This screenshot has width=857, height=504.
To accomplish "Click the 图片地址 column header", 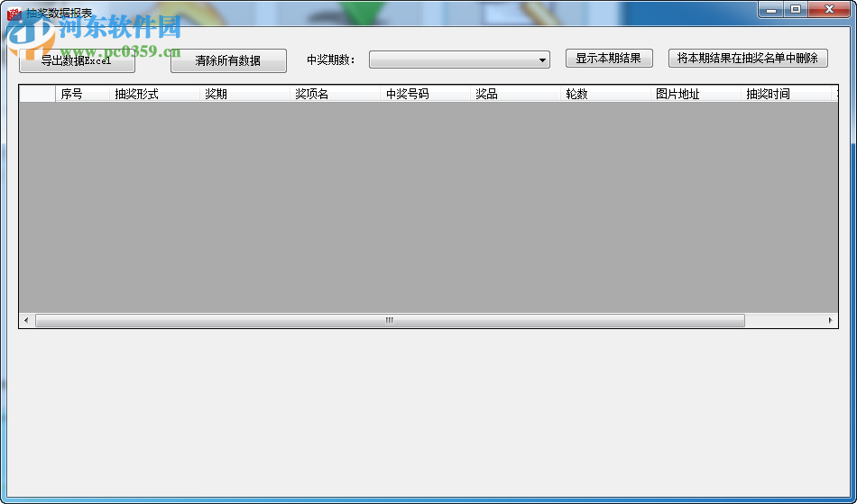I will tap(696, 94).
